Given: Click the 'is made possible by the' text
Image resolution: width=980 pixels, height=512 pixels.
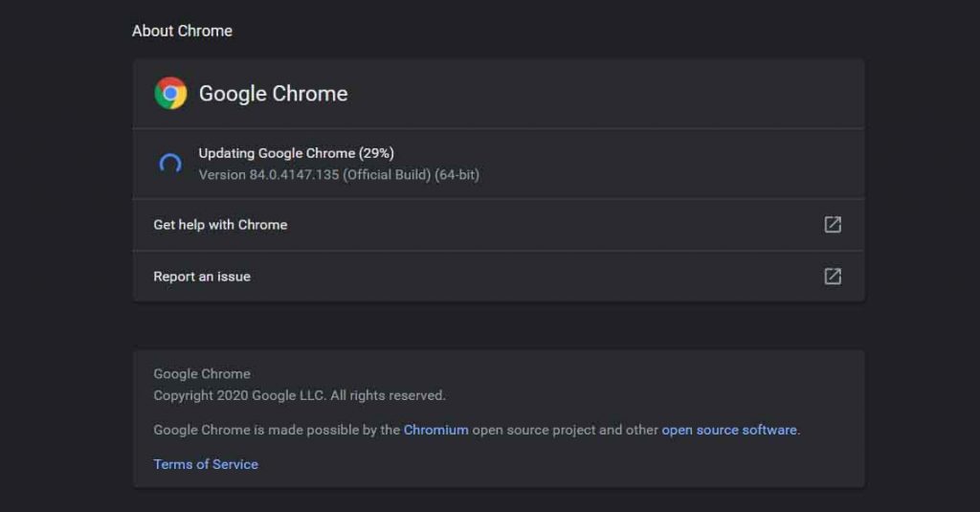Looking at the screenshot, I should tap(327, 430).
